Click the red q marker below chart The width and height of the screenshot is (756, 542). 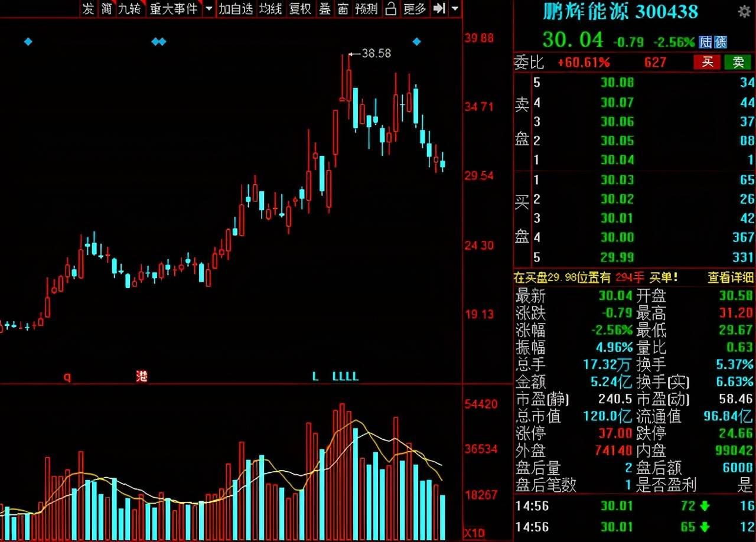pyautogui.click(x=67, y=377)
